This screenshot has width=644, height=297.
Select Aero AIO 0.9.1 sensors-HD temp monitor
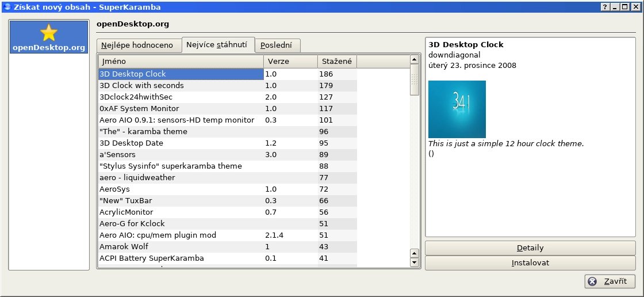pyautogui.click(x=228, y=120)
